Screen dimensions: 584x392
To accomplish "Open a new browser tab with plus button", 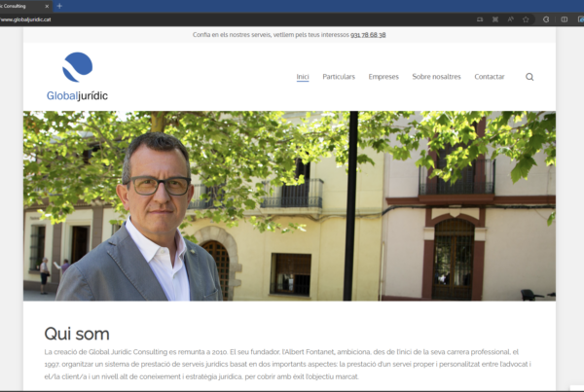I will click(x=59, y=6).
